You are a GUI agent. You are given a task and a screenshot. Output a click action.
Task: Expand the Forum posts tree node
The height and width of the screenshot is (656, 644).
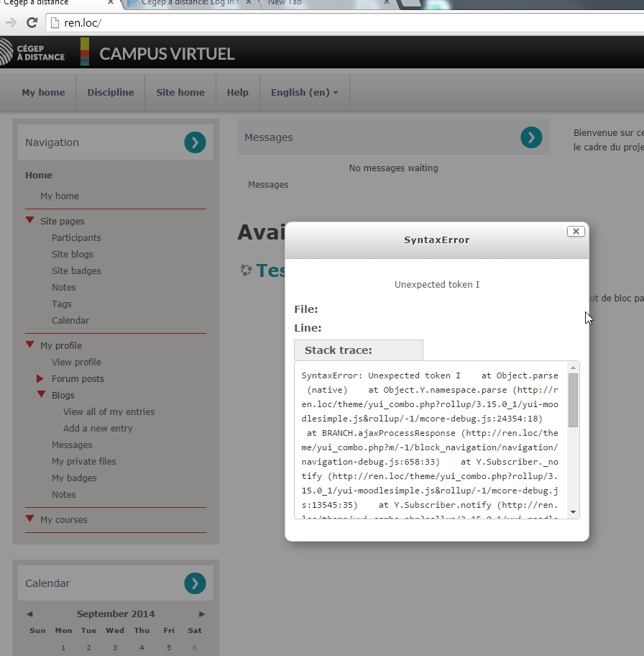[x=41, y=378]
